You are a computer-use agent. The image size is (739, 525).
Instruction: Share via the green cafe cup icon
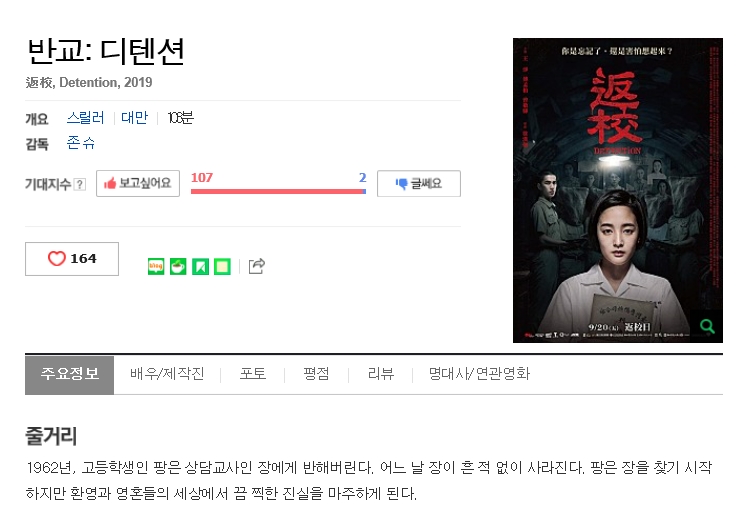(x=178, y=267)
